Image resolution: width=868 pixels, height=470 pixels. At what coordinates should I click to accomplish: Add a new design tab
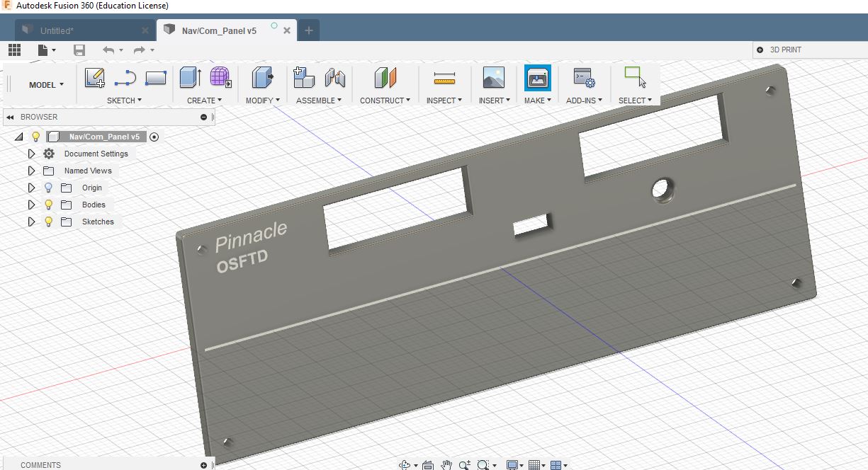click(309, 30)
